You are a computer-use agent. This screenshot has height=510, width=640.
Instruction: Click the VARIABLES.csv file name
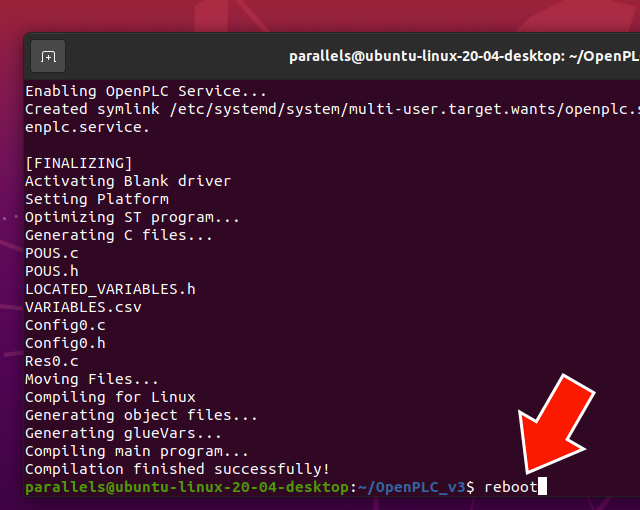pyautogui.click(x=83, y=307)
